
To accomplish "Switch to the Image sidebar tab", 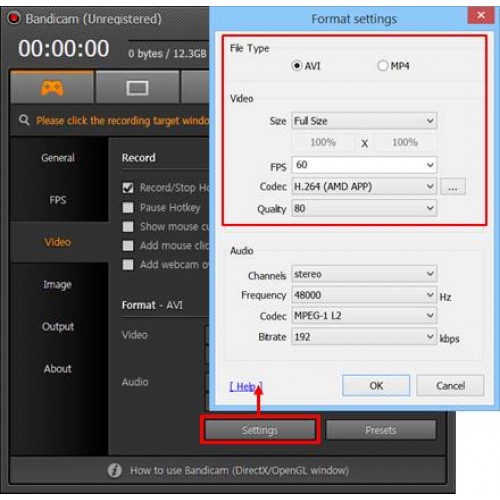I will [x=57, y=284].
